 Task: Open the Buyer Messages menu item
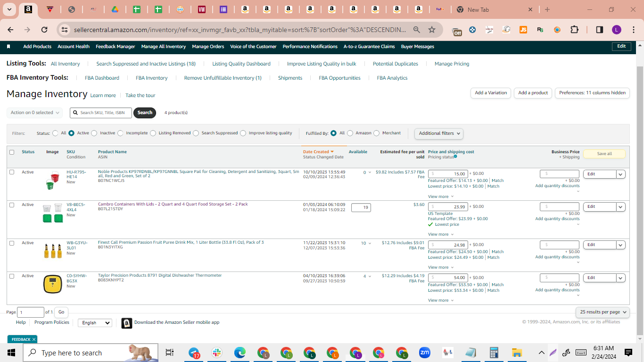pyautogui.click(x=418, y=47)
